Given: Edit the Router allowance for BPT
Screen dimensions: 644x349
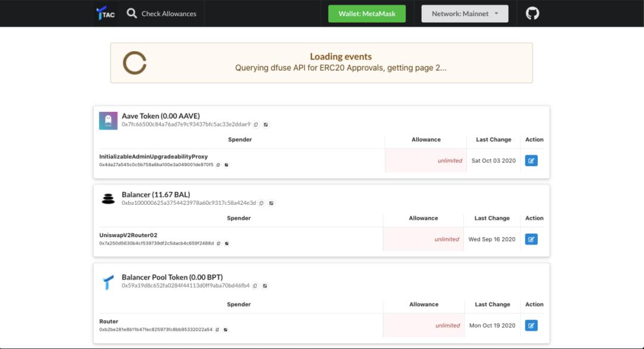Looking at the screenshot, I should (531, 326).
